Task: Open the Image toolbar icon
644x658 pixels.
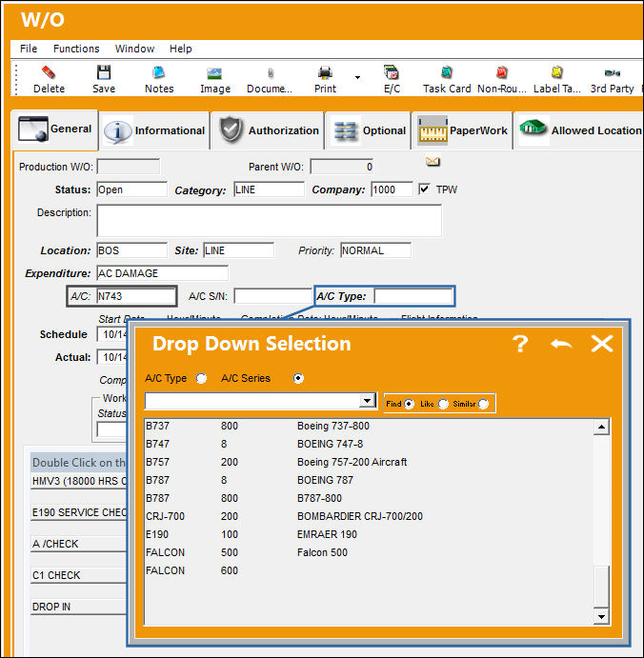Action: click(x=214, y=73)
